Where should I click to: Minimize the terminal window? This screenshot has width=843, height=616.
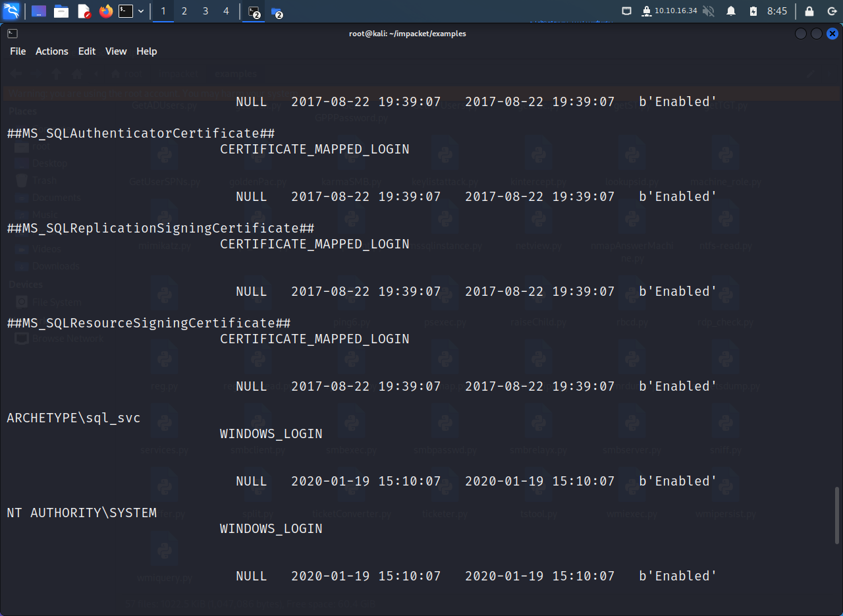pos(801,34)
